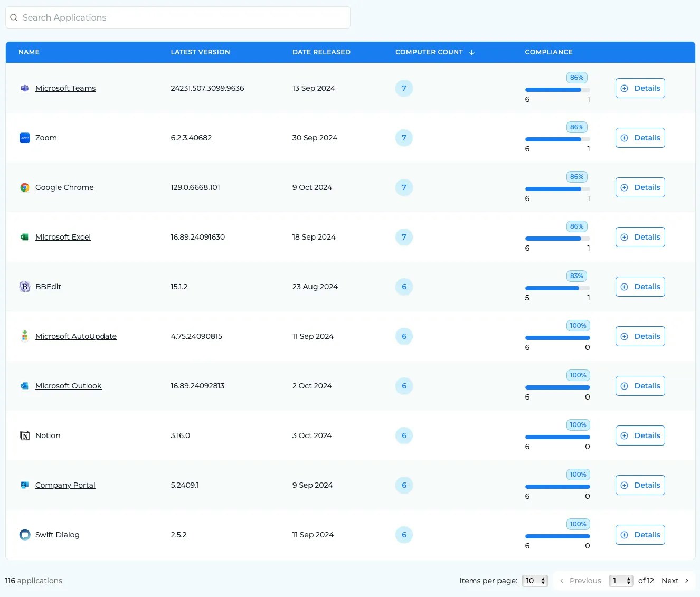The height and width of the screenshot is (597, 700).
Task: Open the page number dropdown
Action: [x=621, y=581]
